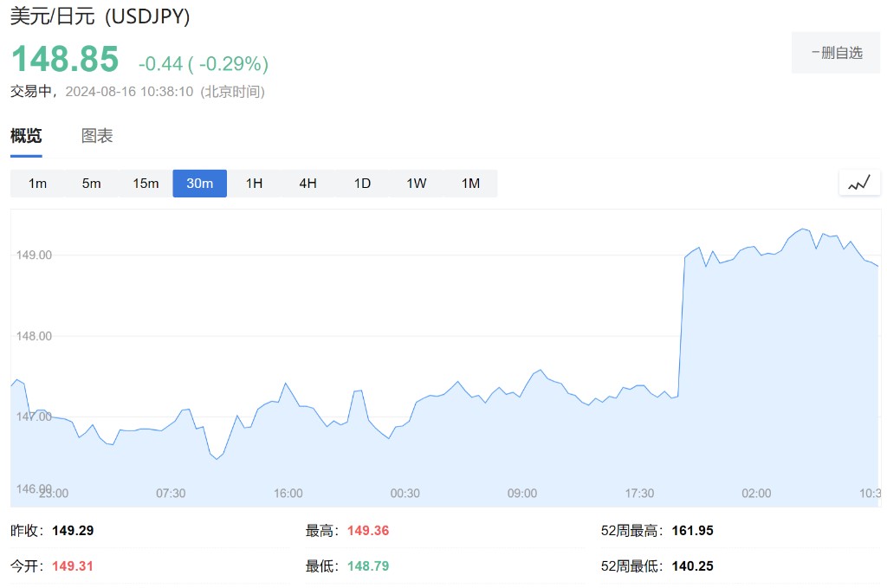This screenshot has width=887, height=588.
Task: Remove USDJPY from watchlist (删自选)
Action: point(836,53)
